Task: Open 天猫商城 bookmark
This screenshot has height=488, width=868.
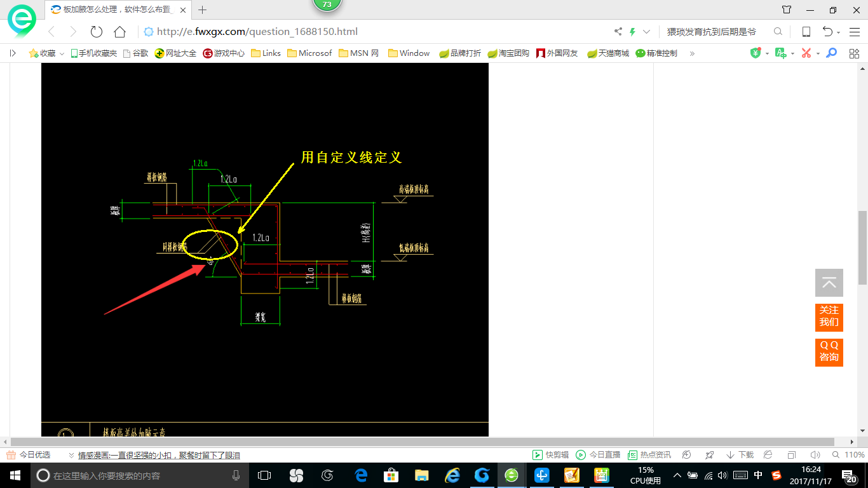Action: 608,53
